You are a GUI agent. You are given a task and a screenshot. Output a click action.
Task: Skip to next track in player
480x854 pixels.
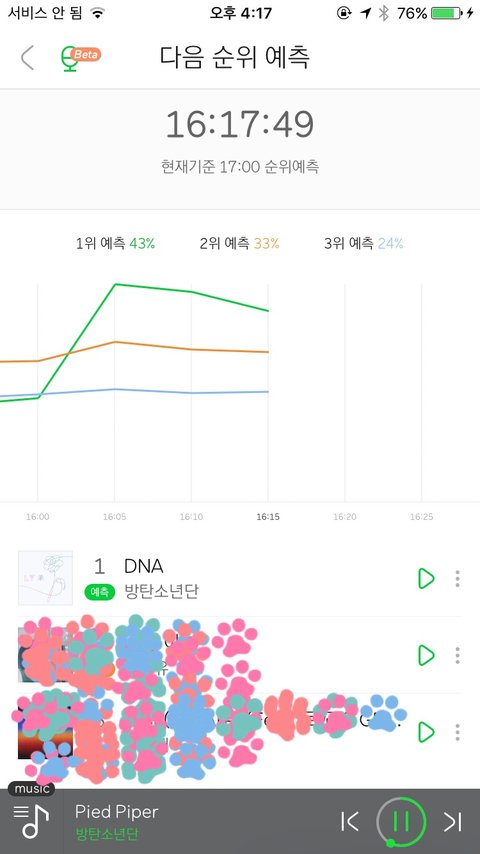(x=453, y=821)
